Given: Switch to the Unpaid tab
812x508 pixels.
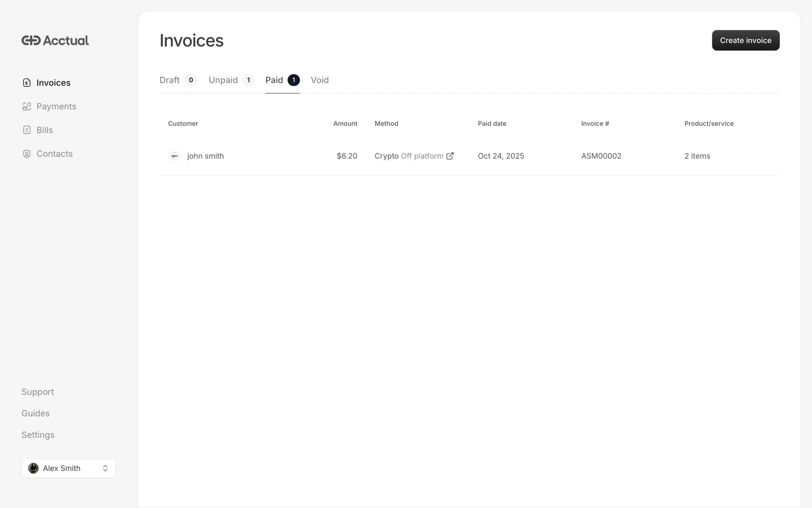Looking at the screenshot, I should 223,80.
